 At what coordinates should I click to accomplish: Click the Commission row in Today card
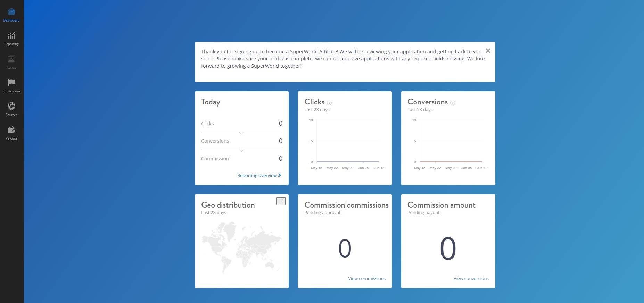coord(242,159)
